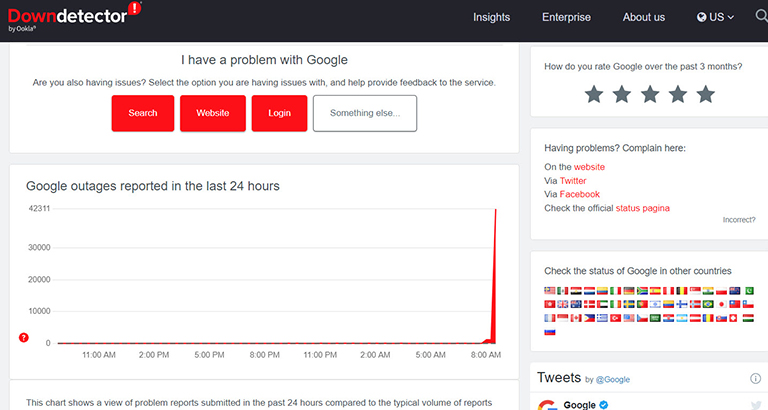768x410 pixels.
Task: Open the Twitter complaint link
Action: point(573,181)
